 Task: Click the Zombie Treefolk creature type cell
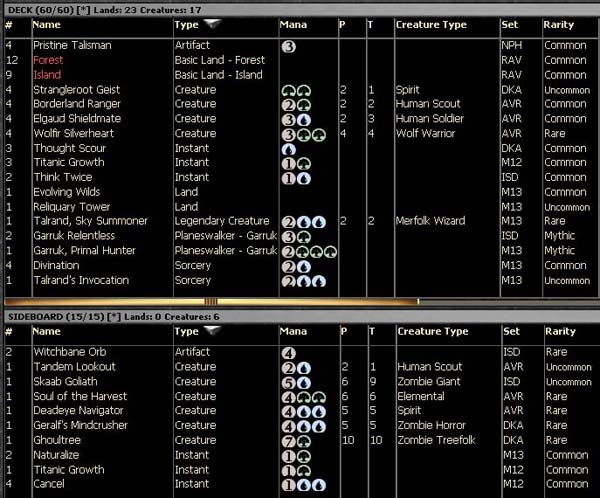436,440
